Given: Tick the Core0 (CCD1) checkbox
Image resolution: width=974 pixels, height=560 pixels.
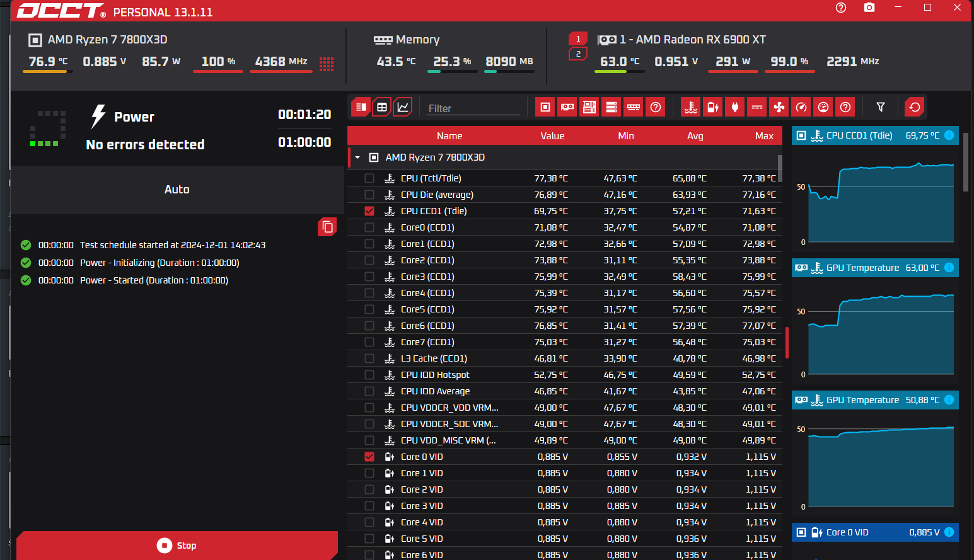Looking at the screenshot, I should point(369,227).
